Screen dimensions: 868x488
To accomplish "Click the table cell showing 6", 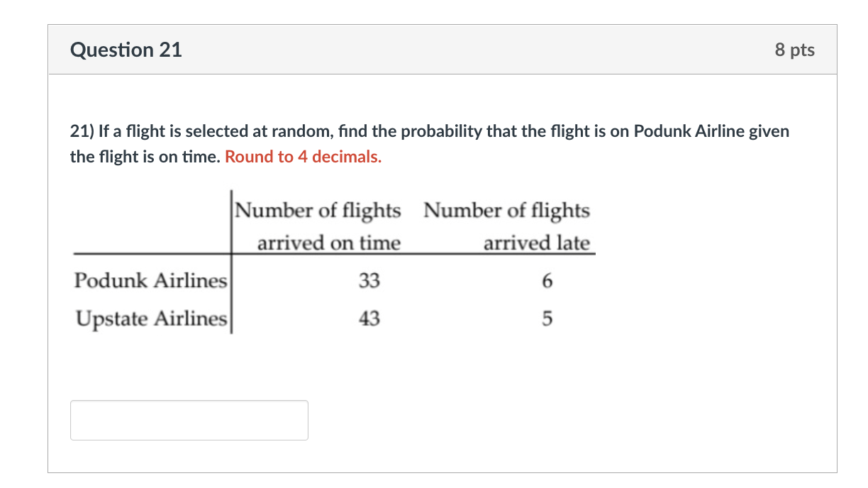I will click(546, 282).
